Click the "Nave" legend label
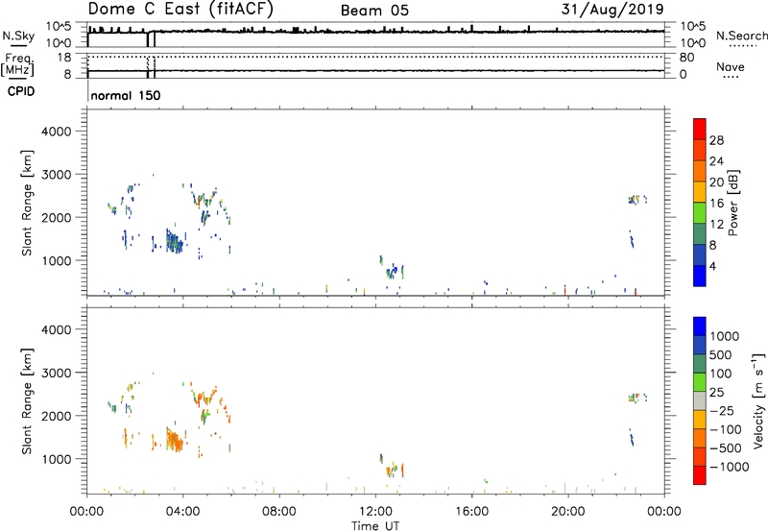This screenshot has height=532, width=768. click(x=731, y=67)
